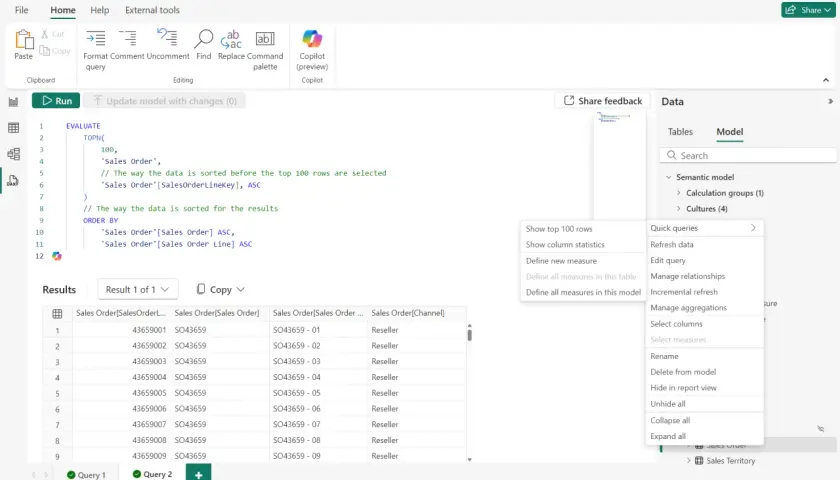The width and height of the screenshot is (840, 480).
Task: Choose Delete from model
Action: [705, 372]
